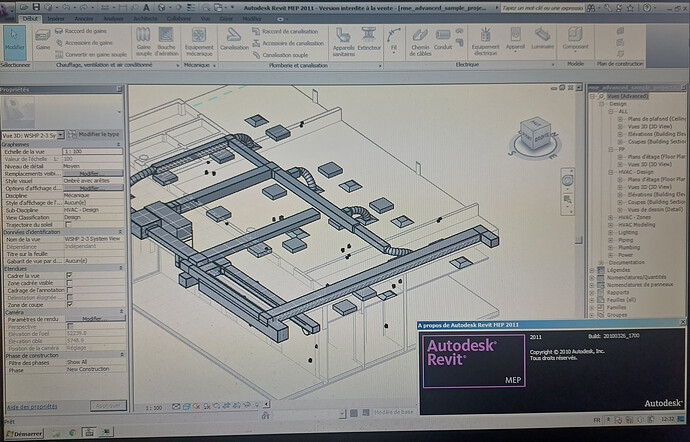Click Accessoire de gaine tool

click(84, 43)
